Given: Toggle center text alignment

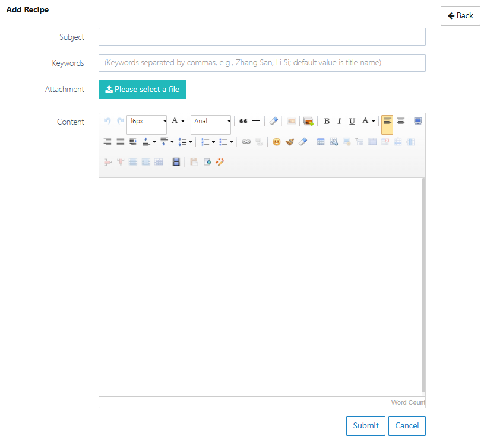Looking at the screenshot, I should pyautogui.click(x=401, y=121).
